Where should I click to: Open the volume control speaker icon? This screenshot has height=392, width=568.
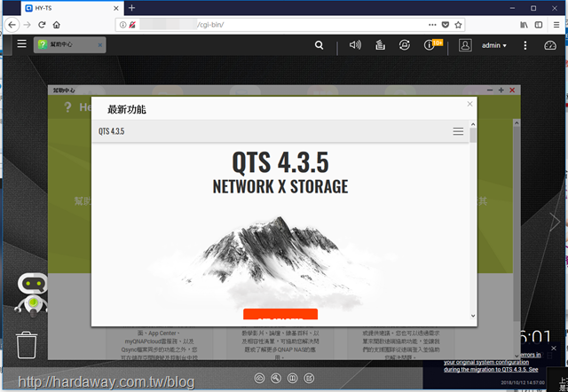pos(355,45)
